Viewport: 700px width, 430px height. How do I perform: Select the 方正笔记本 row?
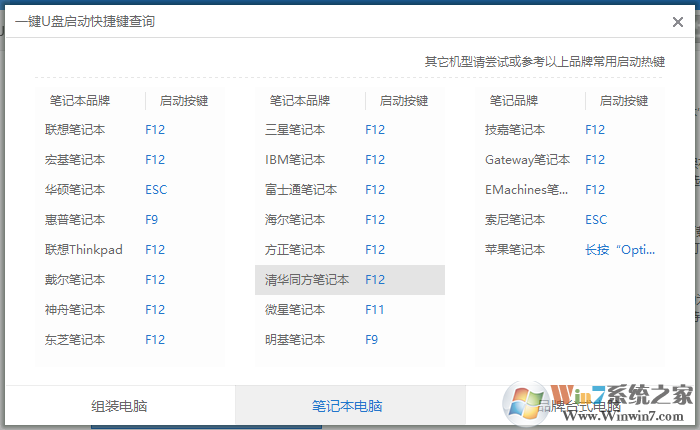coord(350,249)
